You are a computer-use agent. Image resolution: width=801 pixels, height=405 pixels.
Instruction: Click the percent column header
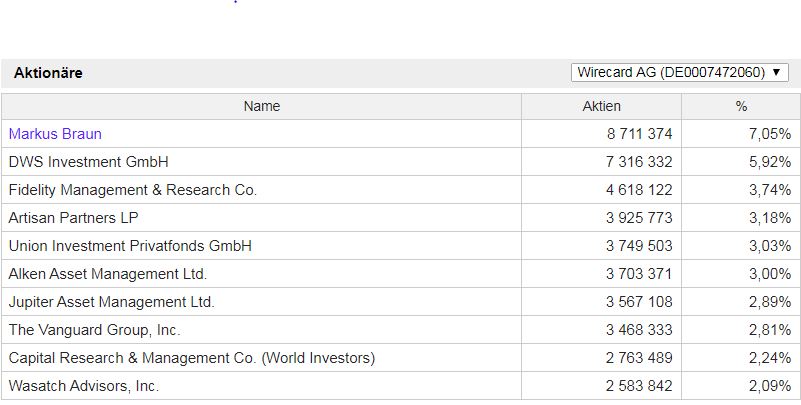[741, 106]
